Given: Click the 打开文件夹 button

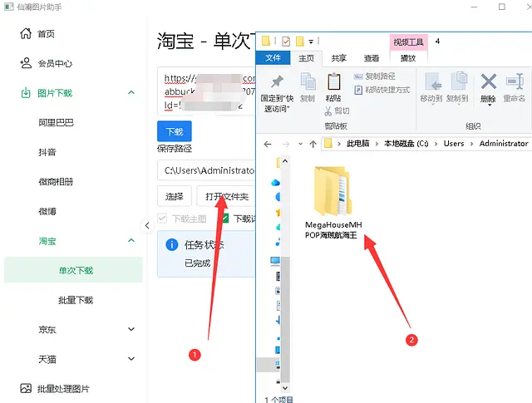Looking at the screenshot, I should pyautogui.click(x=226, y=196).
